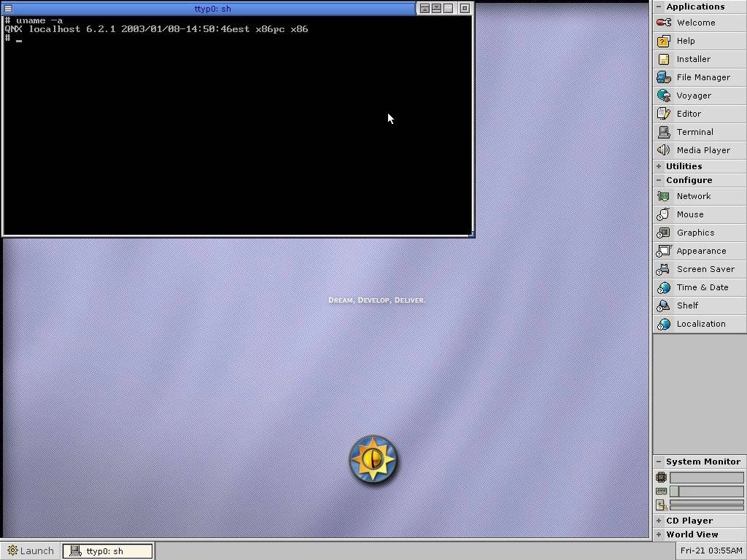Open Network configuration icon
747x560 pixels.
click(x=664, y=196)
